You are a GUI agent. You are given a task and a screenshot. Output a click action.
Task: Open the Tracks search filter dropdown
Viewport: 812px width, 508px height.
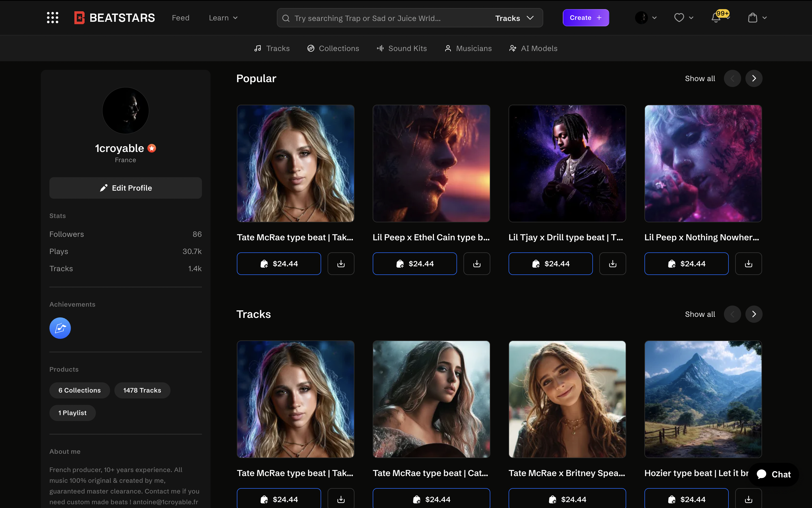coord(514,18)
